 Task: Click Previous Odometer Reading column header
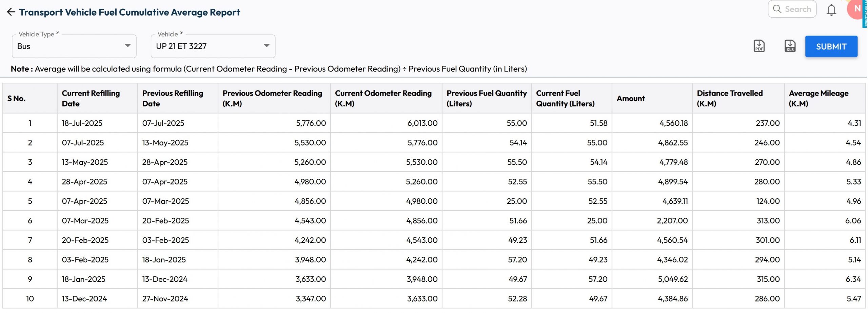pyautogui.click(x=272, y=98)
